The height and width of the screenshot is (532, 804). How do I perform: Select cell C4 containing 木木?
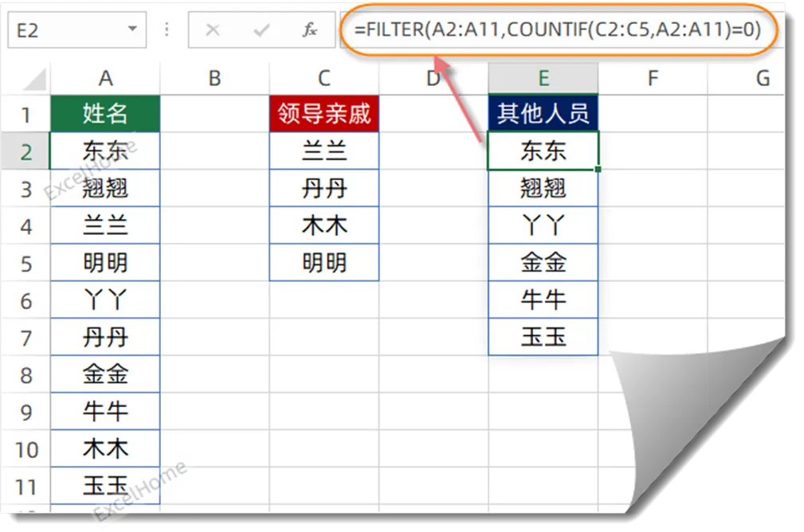point(324,225)
